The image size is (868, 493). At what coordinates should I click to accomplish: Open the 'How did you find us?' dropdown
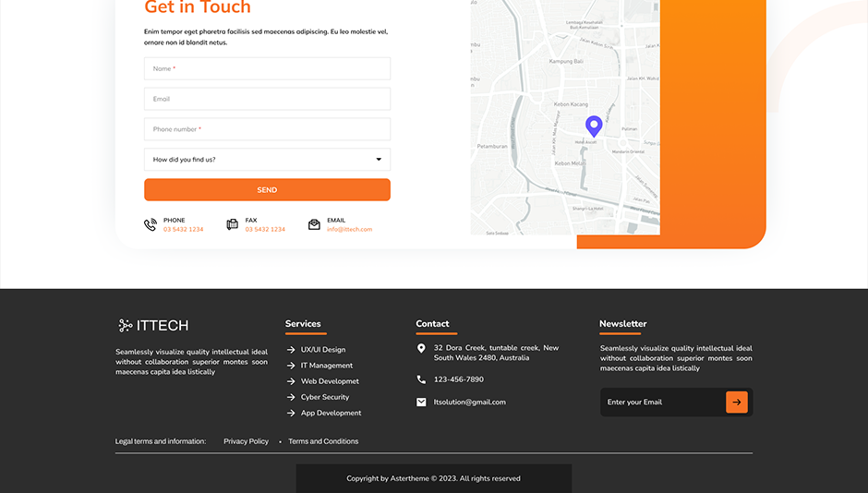259,160
